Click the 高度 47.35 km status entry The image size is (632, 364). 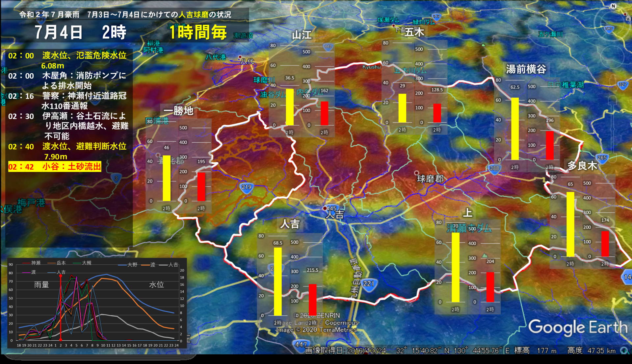click(591, 351)
